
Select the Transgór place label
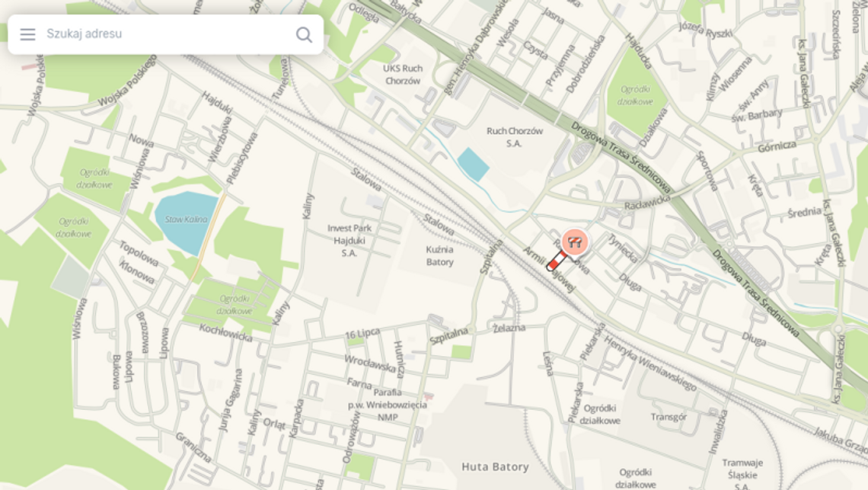669,417
